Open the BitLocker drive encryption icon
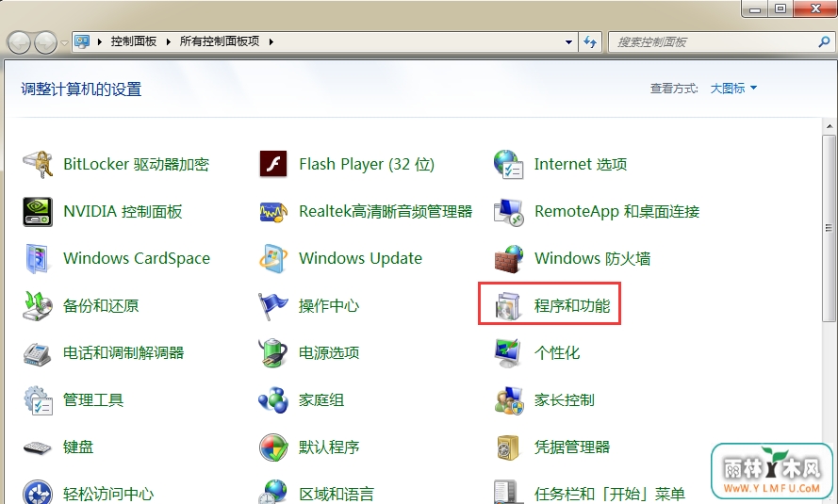The height and width of the screenshot is (504, 838). point(38,165)
